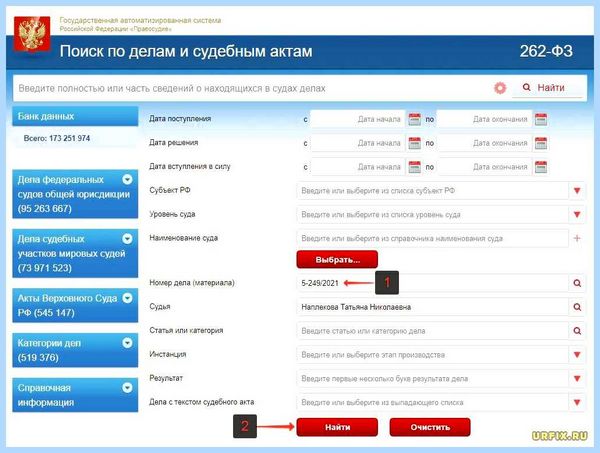Expand Дела судебных участков мировых судей section
Viewport: 600px width, 453px height.
coord(127,239)
